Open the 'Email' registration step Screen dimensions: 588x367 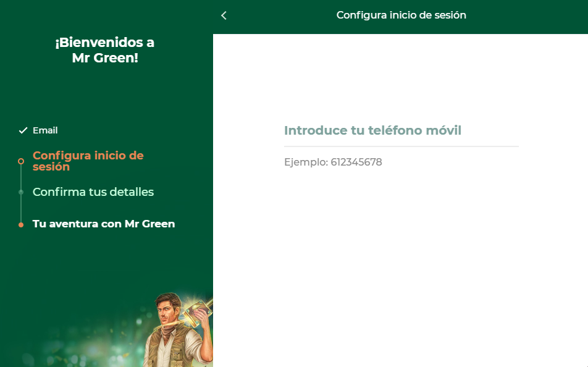[x=45, y=130]
